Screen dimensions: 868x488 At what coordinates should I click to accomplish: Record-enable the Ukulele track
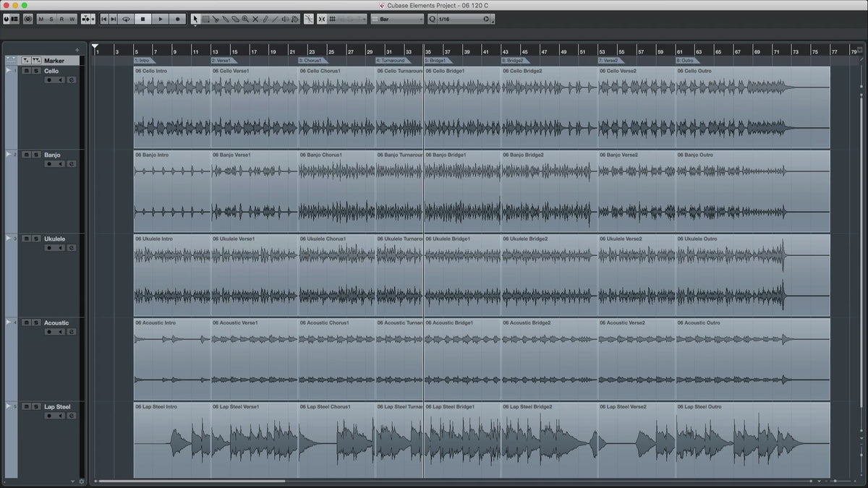tap(49, 247)
